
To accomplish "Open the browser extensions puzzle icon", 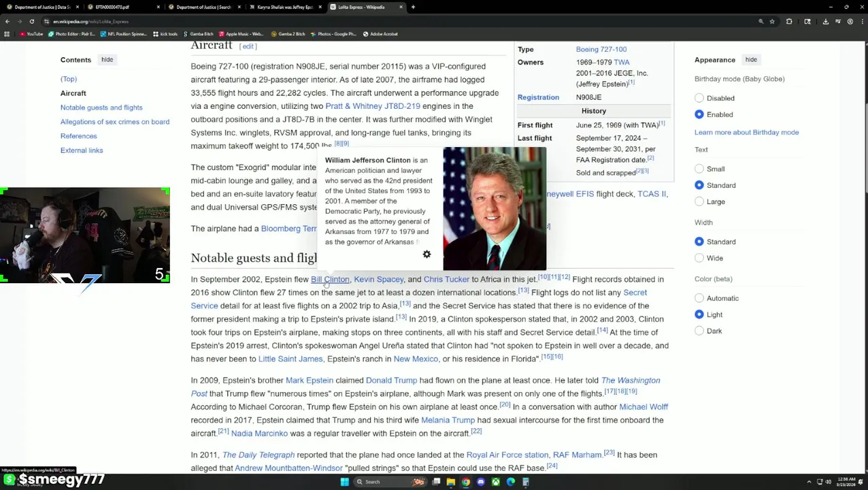I will tap(789, 21).
